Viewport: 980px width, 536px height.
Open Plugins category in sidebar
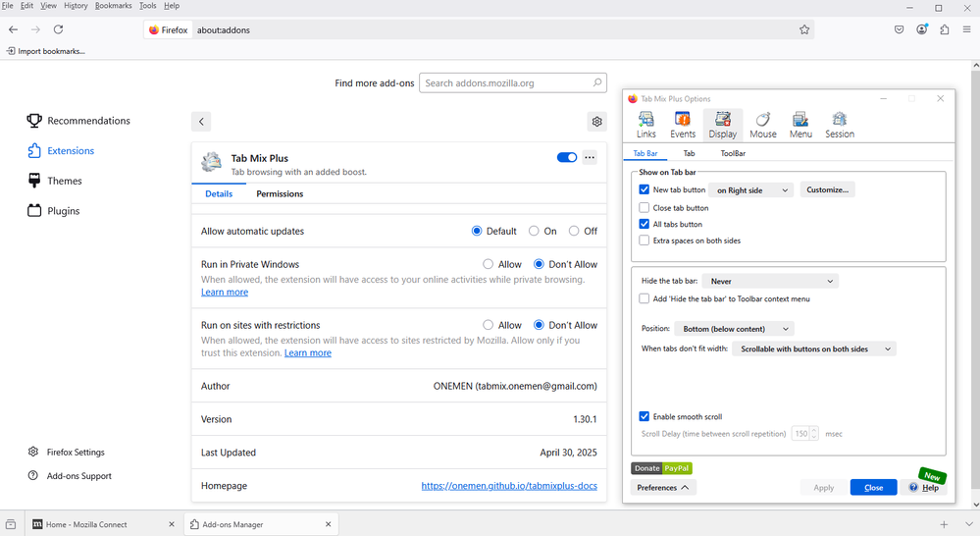(x=54, y=211)
